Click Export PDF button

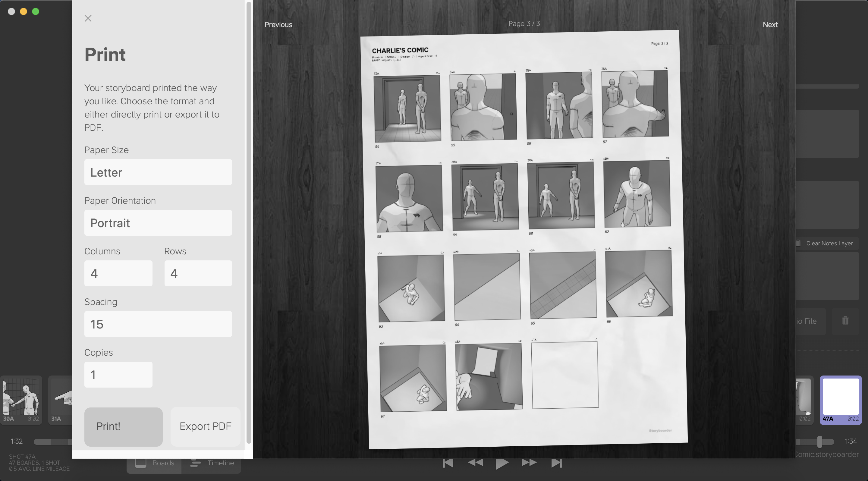click(206, 427)
